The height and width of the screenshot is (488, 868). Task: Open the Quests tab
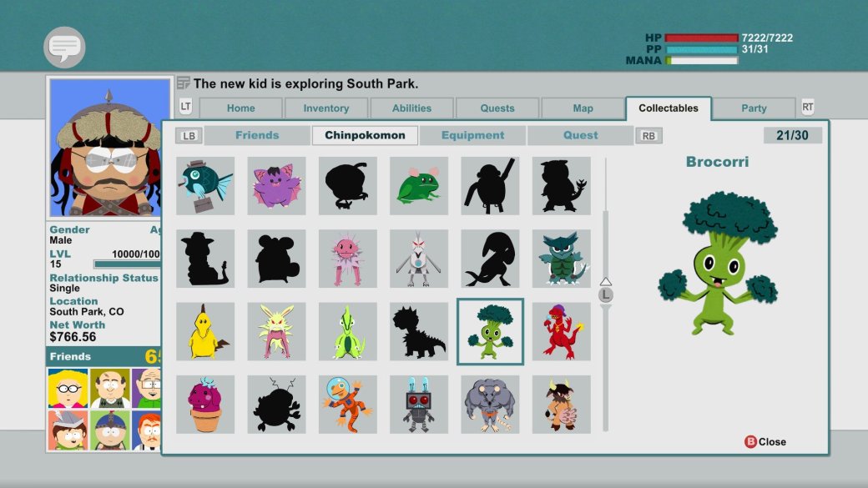pos(497,108)
